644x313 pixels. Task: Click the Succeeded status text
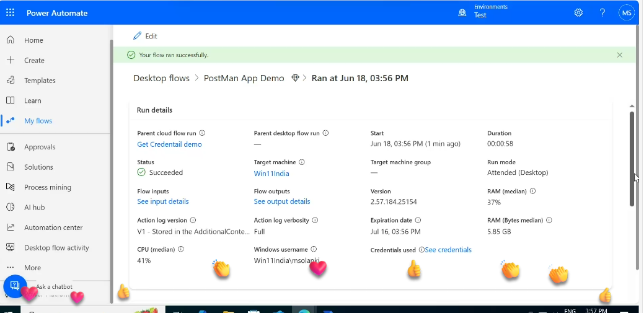coord(166,172)
